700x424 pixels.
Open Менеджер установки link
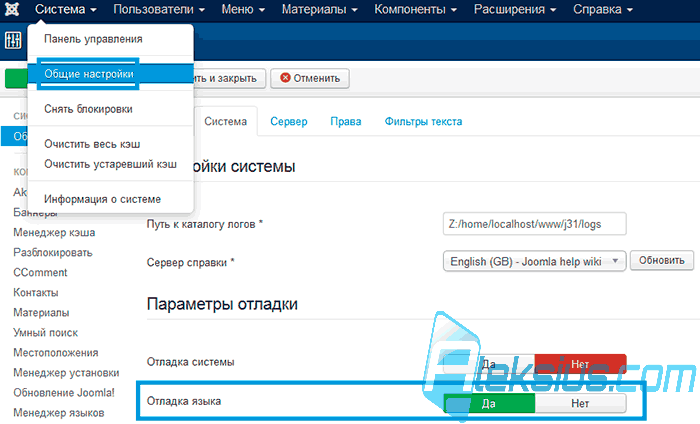(66, 373)
